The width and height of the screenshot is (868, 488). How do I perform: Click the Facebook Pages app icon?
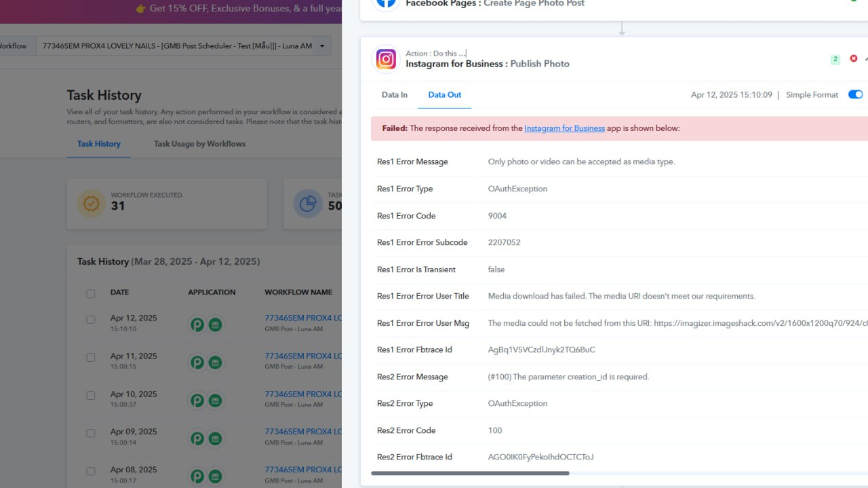386,3
